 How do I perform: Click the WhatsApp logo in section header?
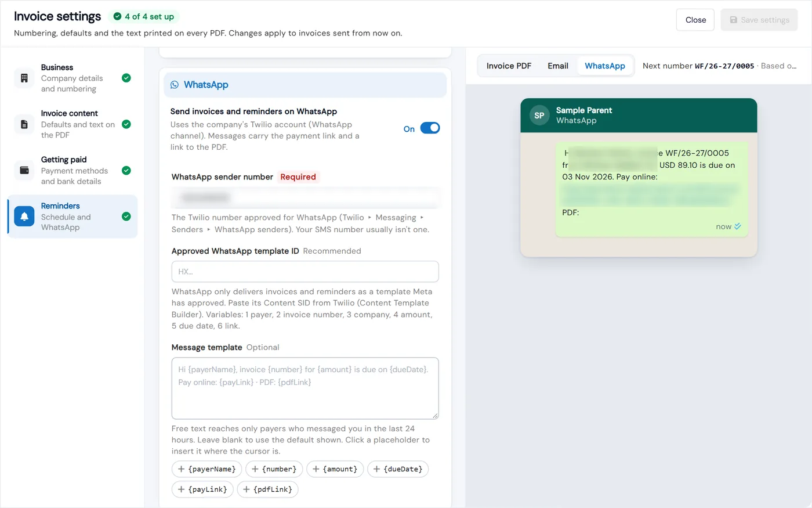pyautogui.click(x=175, y=85)
